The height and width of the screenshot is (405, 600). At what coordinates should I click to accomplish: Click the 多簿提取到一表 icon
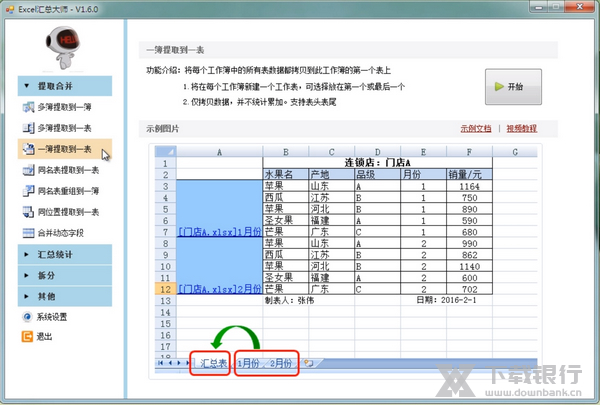28,128
